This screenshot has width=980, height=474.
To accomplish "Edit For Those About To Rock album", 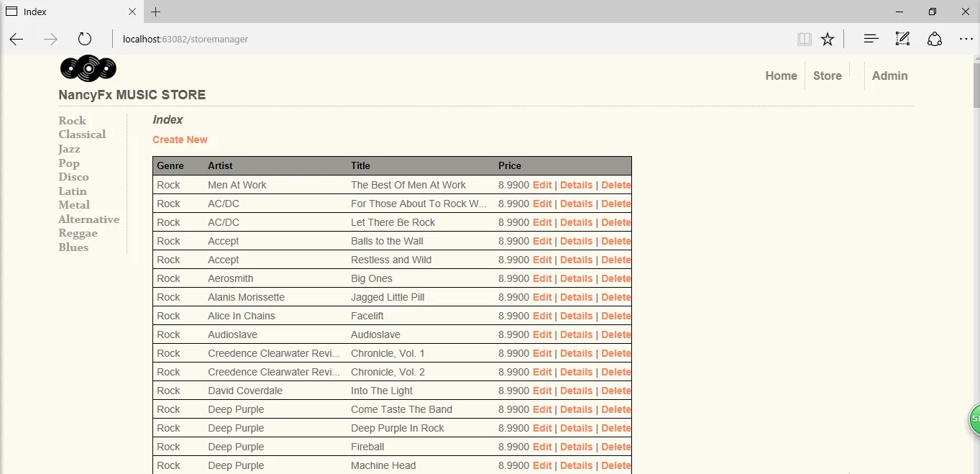I will (542, 204).
